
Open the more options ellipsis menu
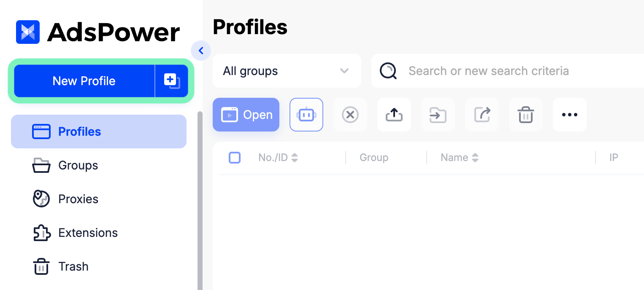pyautogui.click(x=570, y=115)
